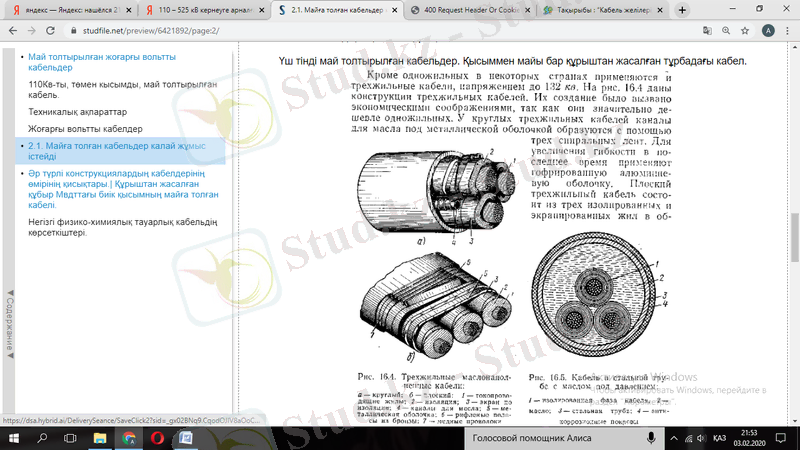Open the Chrome three-dot menu

[x=787, y=31]
